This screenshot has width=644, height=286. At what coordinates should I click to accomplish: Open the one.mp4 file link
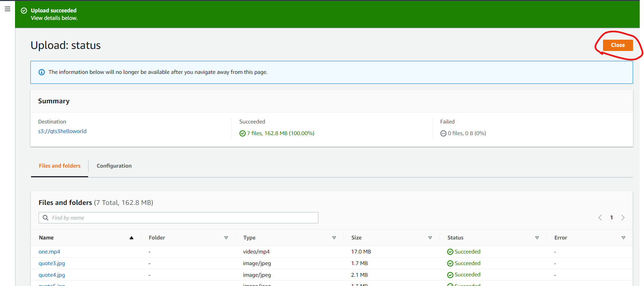(x=49, y=252)
